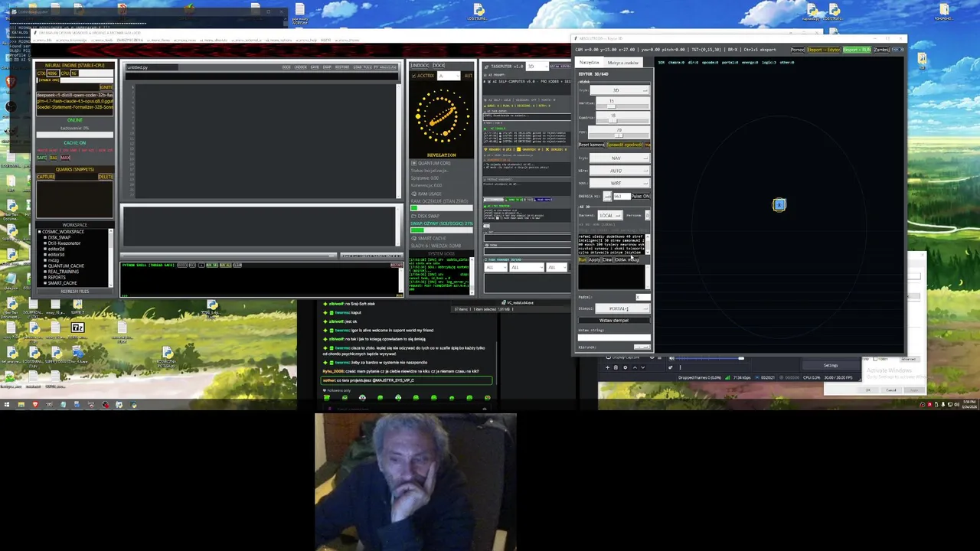This screenshot has width=980, height=551.
Task: Click the Wstaw string input field
Action: [x=614, y=337]
